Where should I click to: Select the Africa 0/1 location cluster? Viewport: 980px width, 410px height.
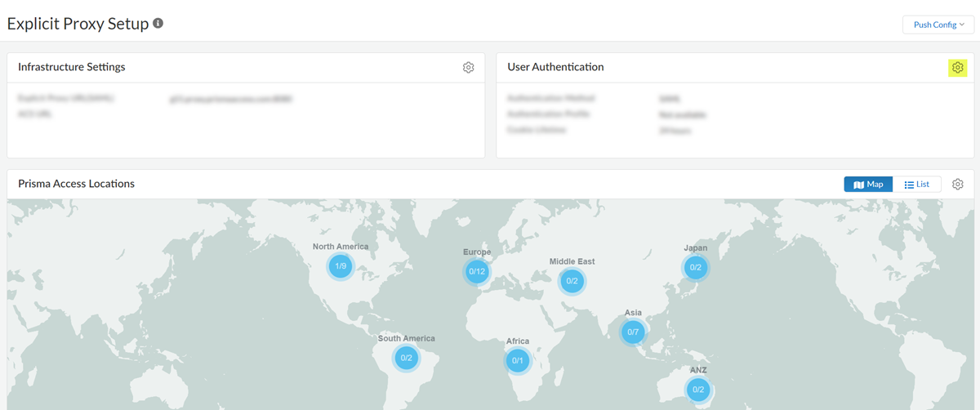(x=517, y=360)
